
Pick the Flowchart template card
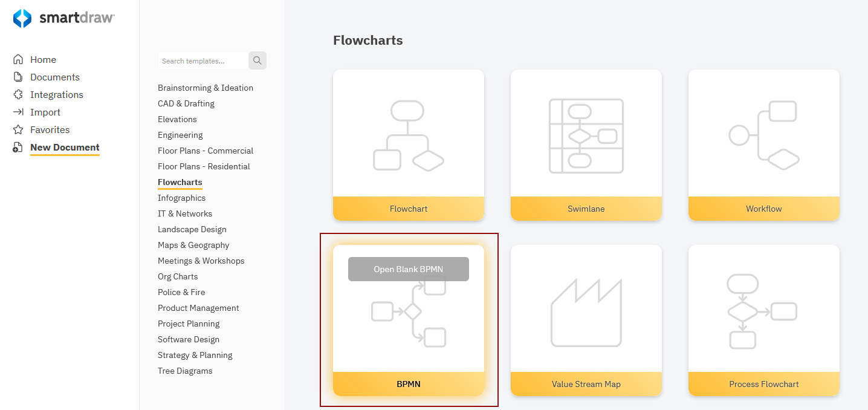pyautogui.click(x=408, y=145)
